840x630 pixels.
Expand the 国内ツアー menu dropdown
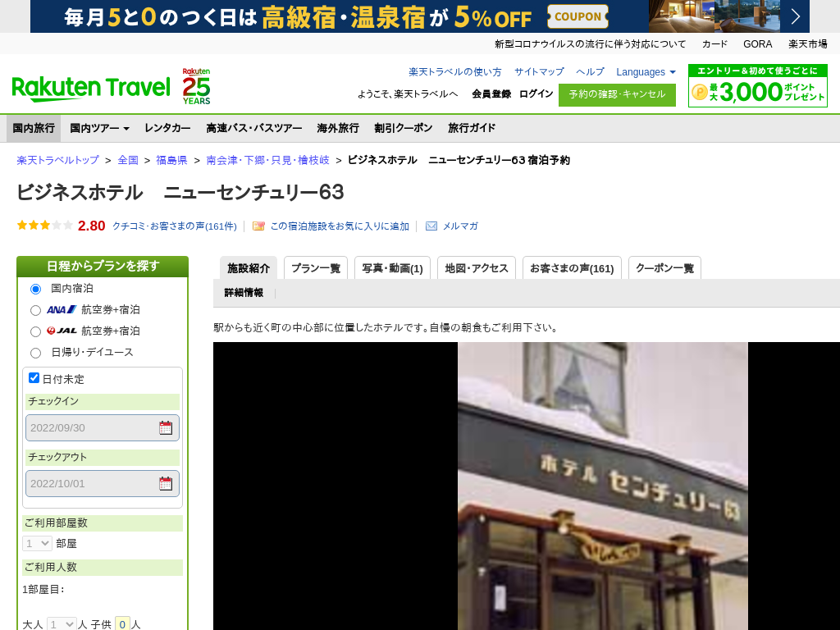(99, 128)
